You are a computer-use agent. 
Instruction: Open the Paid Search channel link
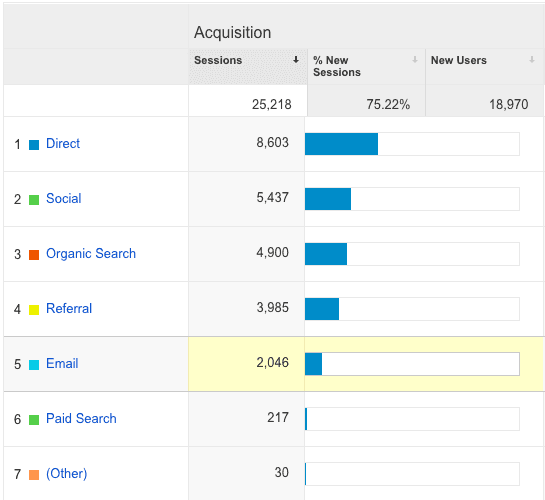pos(81,418)
